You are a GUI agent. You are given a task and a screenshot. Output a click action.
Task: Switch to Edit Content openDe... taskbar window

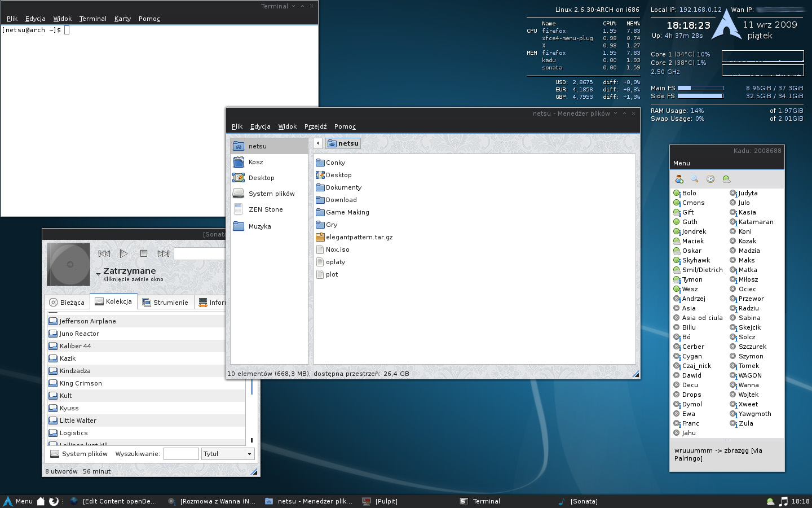coord(114,501)
